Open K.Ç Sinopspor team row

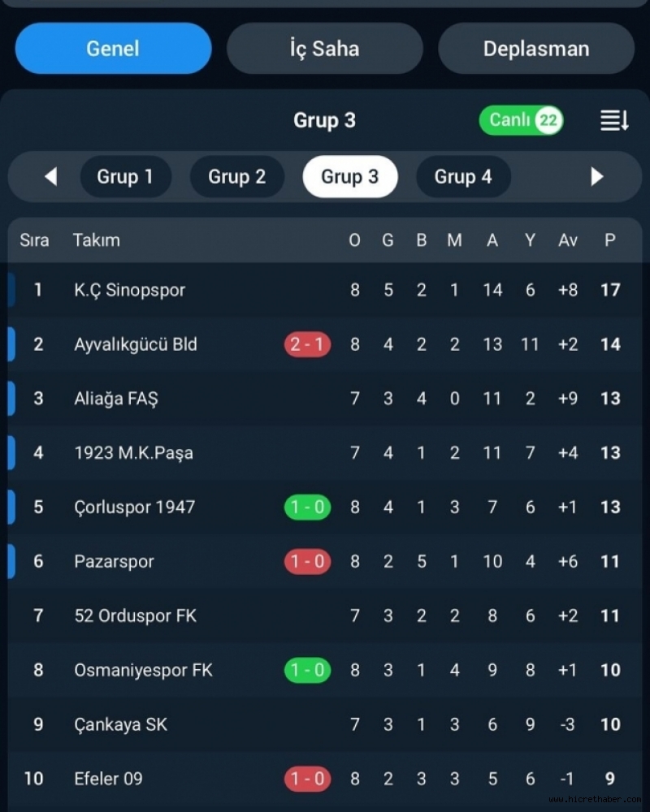click(x=325, y=290)
